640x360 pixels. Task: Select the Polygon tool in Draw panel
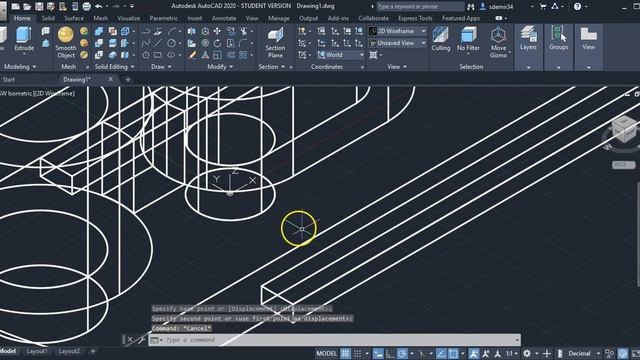146,55
